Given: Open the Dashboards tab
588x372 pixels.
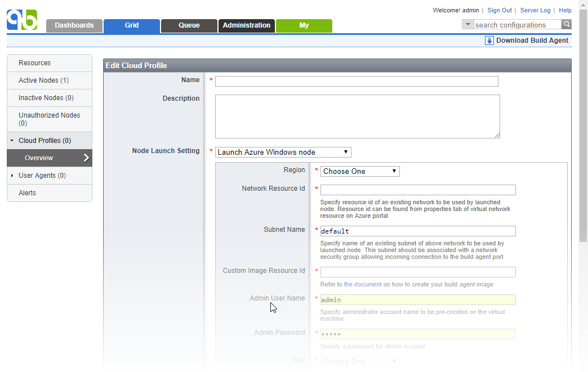Looking at the screenshot, I should (74, 25).
